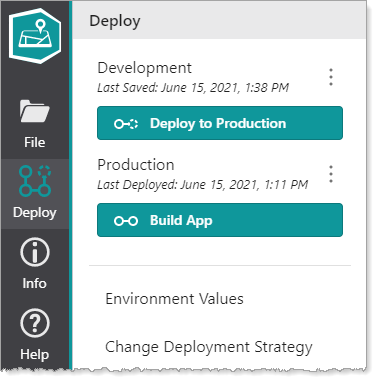Click the map app logo icon

tap(35, 36)
